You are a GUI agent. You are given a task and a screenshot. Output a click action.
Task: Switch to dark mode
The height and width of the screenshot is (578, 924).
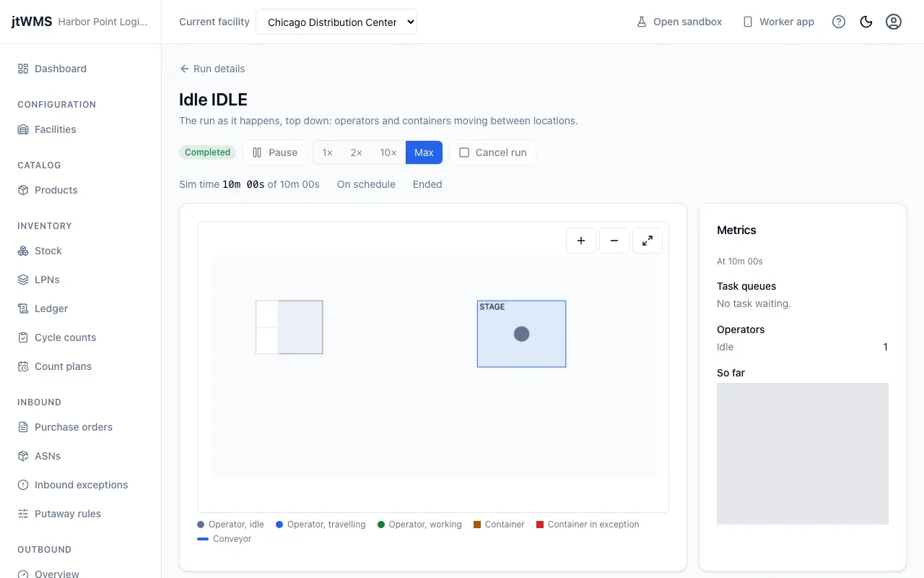coord(866,22)
